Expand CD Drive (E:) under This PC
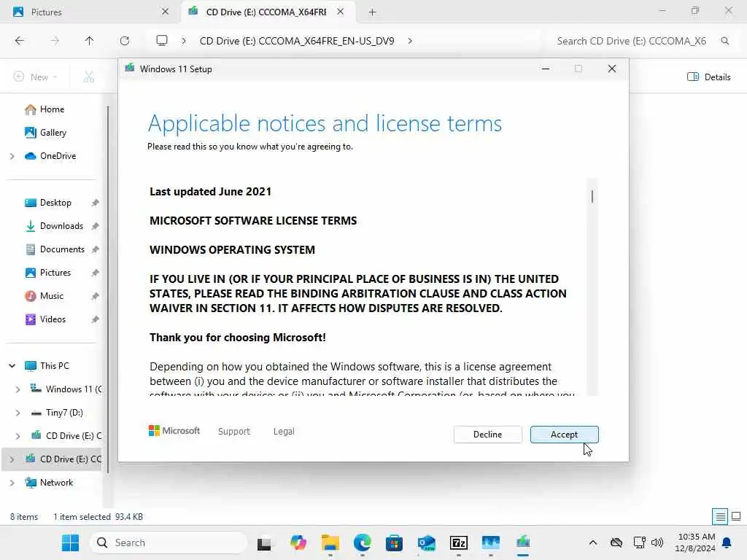Screen dimensions: 747x560 [x=18, y=436]
